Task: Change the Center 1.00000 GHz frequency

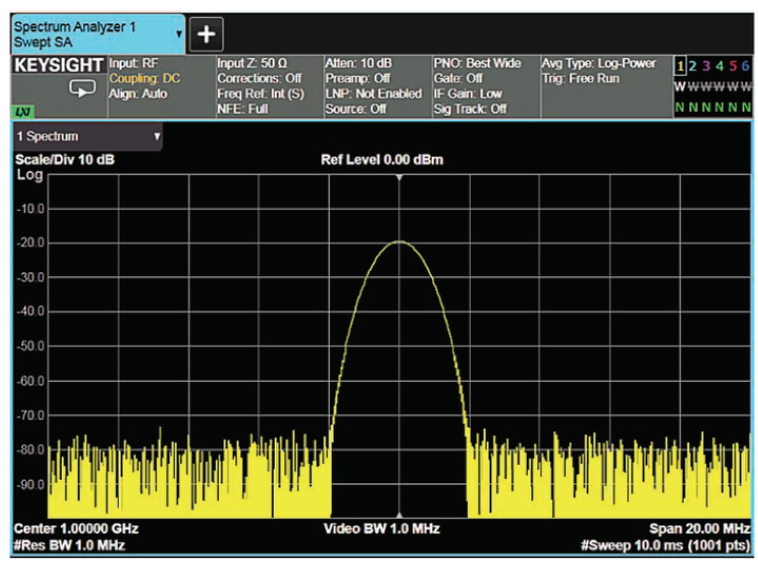Action: click(69, 528)
